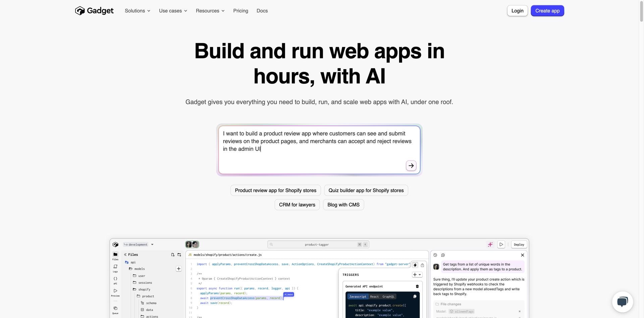The width and height of the screenshot is (644, 318).
Task: Click the new folder icon in Files panel
Action: (179, 255)
